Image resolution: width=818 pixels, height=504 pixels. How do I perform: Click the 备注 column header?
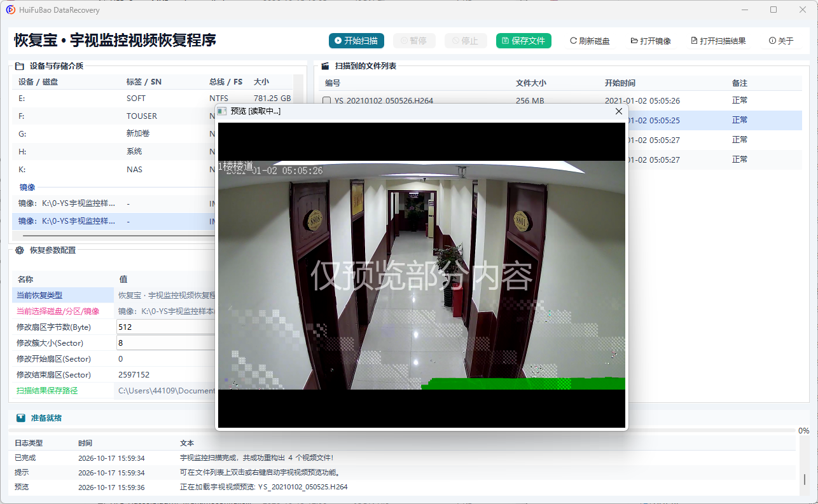coord(740,83)
